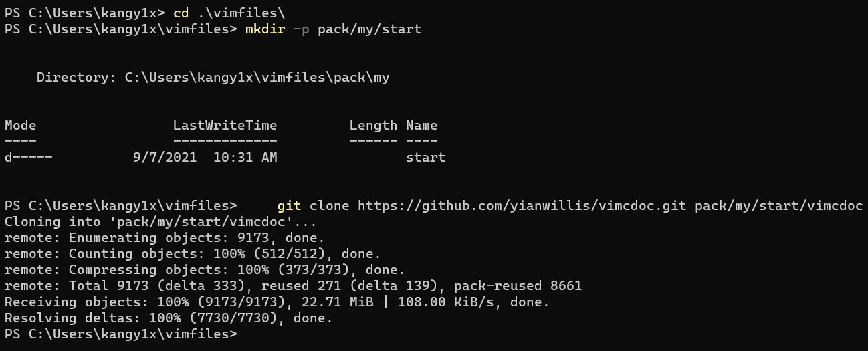Screen dimensions: 868x351
Task: Click the Directory path C:\Users\kangy1x\vimfiles\pack\my
Action: 257,78
